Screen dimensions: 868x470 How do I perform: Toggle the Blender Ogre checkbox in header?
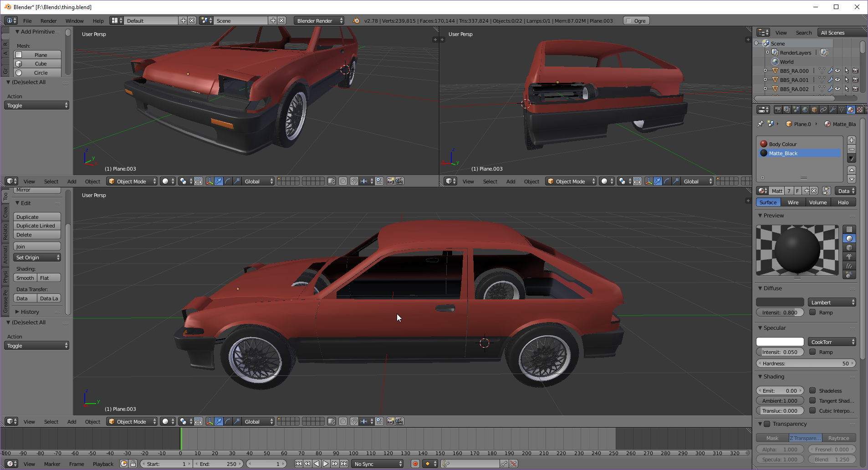pyautogui.click(x=629, y=21)
